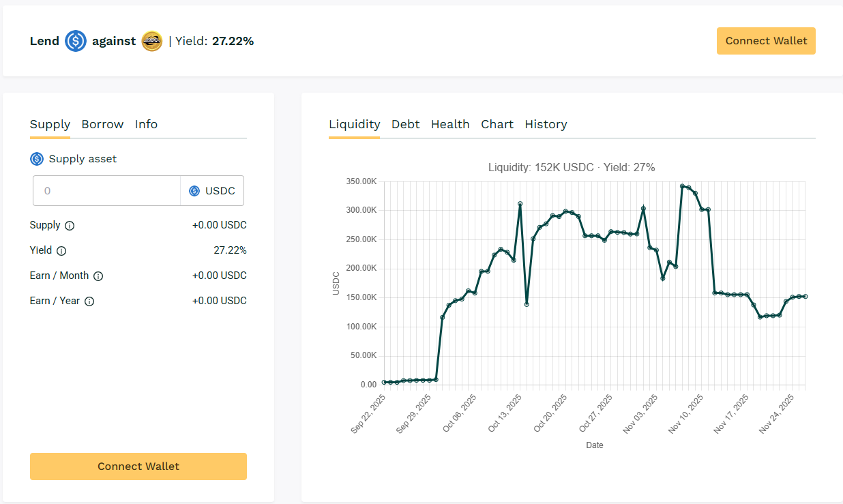843x504 pixels.
Task: Click USDC icon inside amount field
Action: pos(194,191)
